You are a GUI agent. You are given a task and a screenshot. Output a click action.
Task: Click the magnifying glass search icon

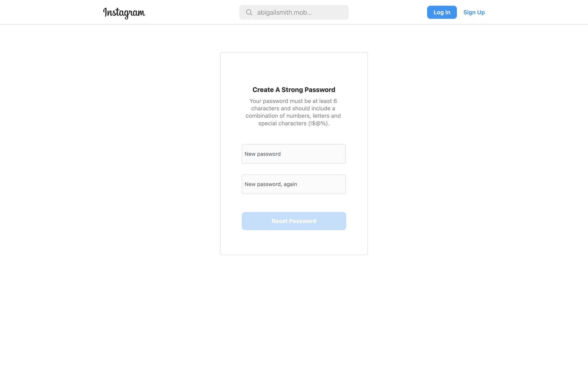pyautogui.click(x=249, y=12)
